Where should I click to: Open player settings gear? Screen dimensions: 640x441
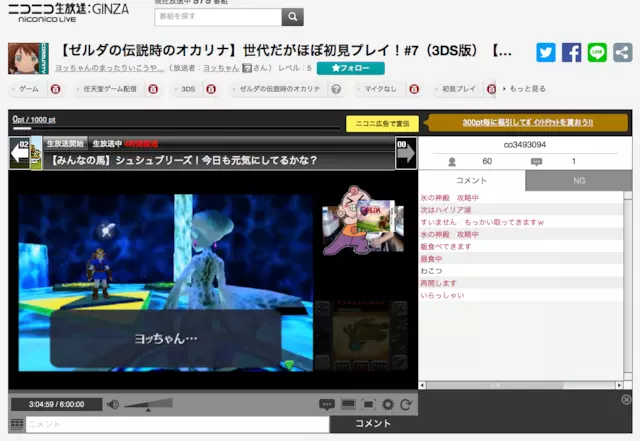388,404
